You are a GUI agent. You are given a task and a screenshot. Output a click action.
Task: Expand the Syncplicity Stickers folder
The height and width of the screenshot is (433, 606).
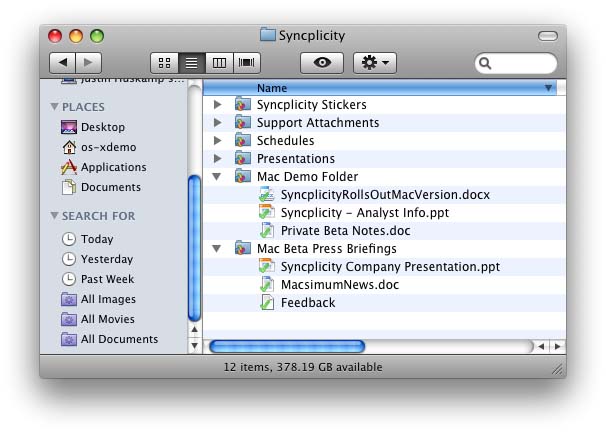coord(218,104)
